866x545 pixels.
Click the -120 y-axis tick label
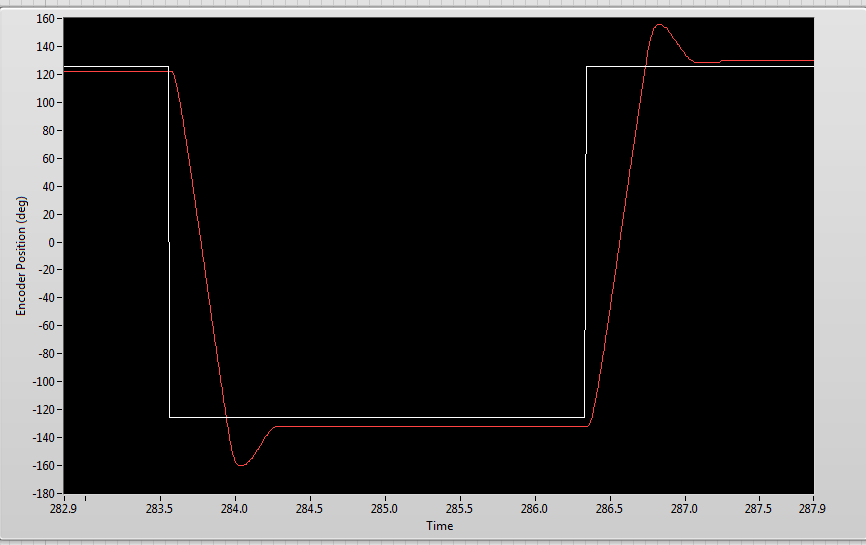click(x=44, y=410)
